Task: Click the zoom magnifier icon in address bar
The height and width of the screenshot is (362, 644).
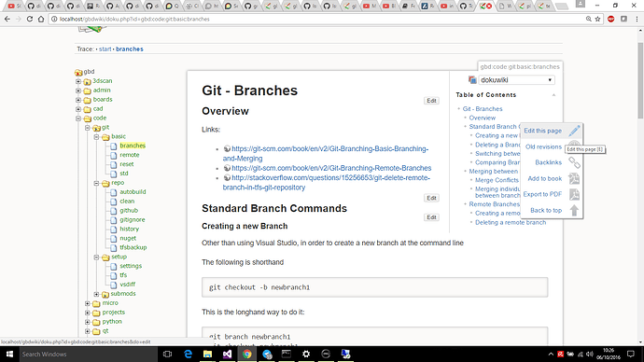Action: [589, 19]
